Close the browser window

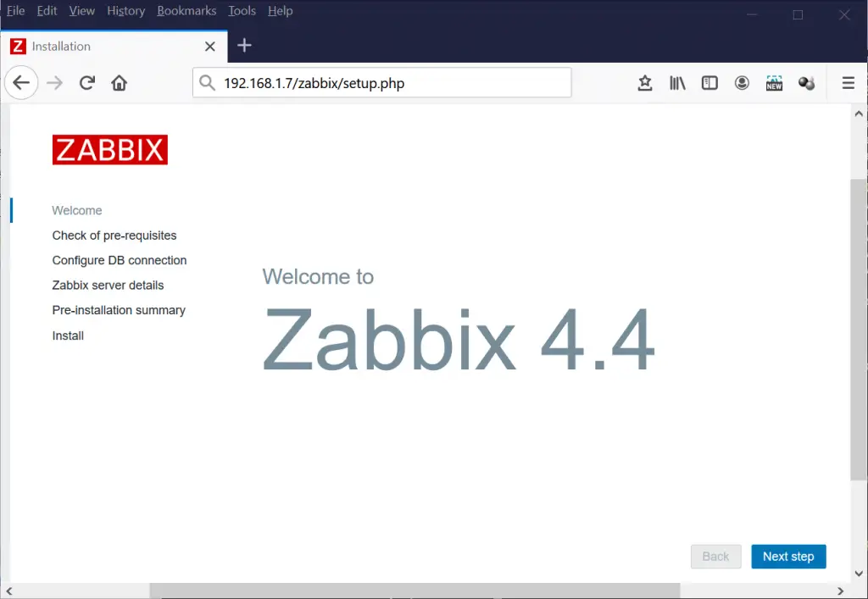point(843,15)
